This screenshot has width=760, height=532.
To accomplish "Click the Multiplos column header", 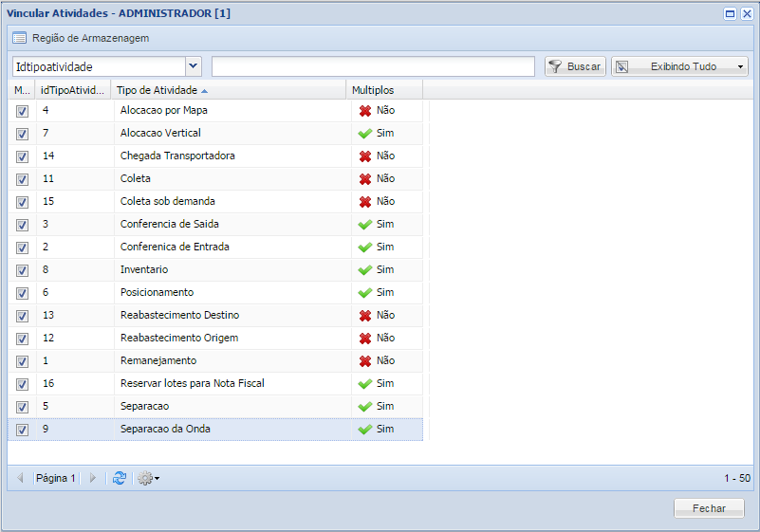I will (373, 90).
